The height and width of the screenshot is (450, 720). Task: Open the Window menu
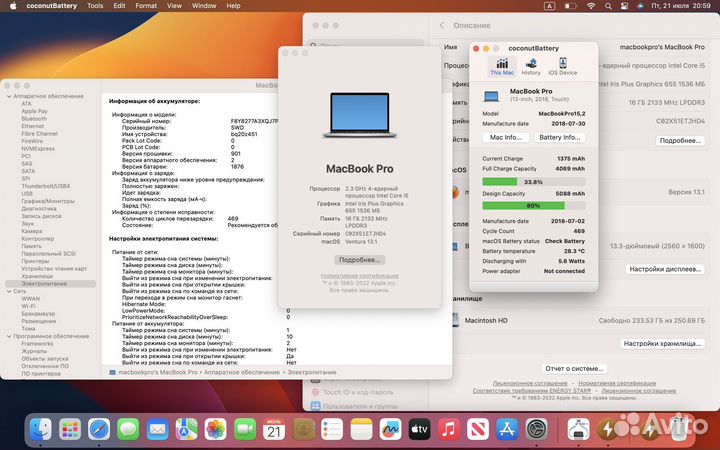[x=204, y=6]
